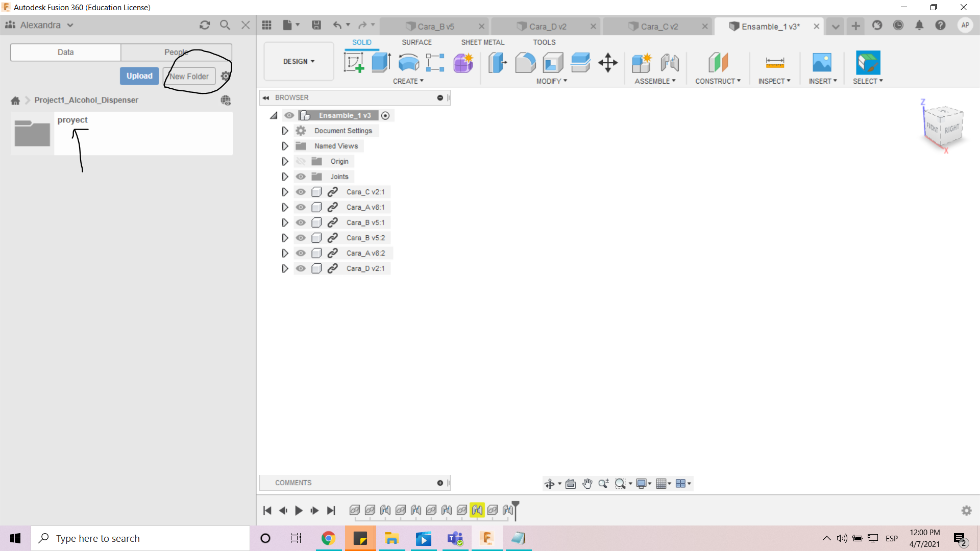The width and height of the screenshot is (980, 551).
Task: Click the Joint tool icon
Action: [x=670, y=63]
